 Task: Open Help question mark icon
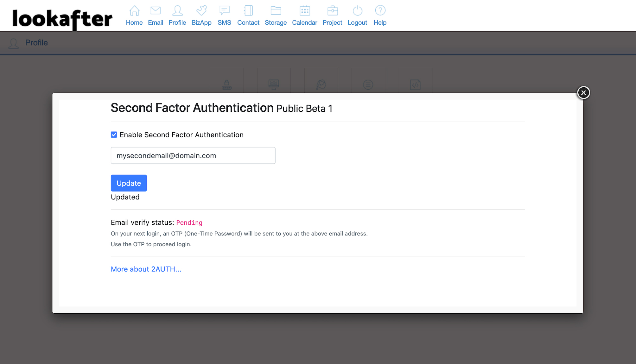point(380,11)
